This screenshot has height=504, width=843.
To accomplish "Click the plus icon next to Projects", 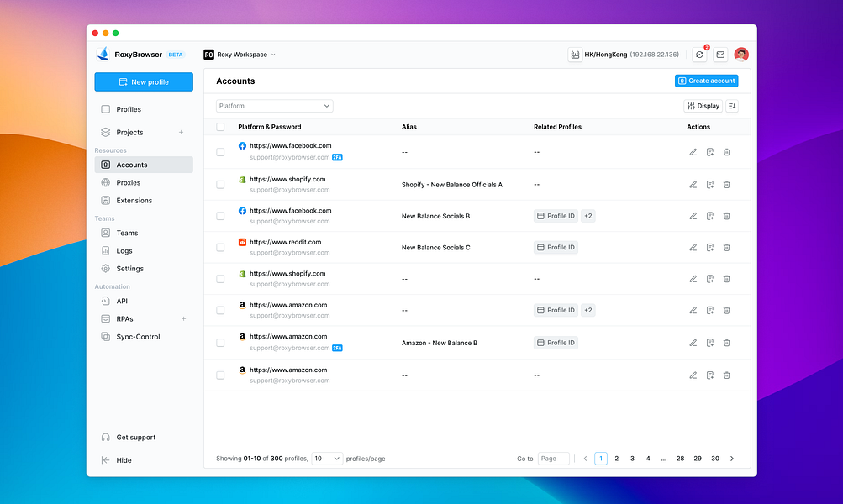I will (x=182, y=132).
